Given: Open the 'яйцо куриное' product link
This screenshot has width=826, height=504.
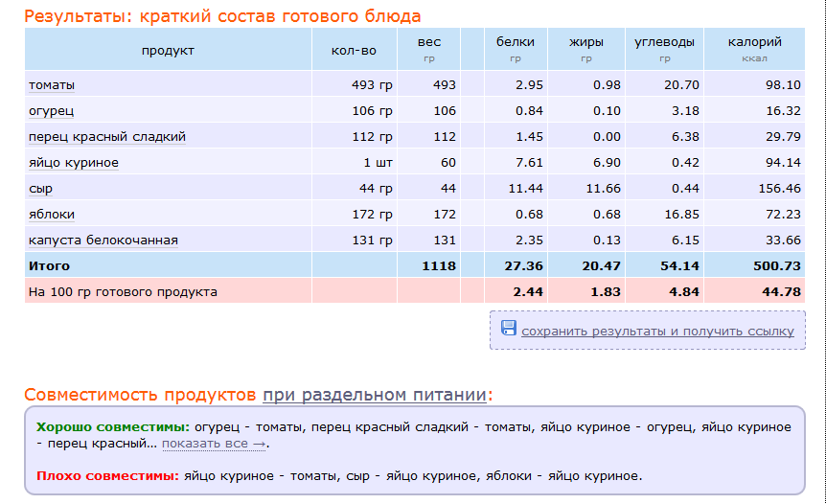Looking at the screenshot, I should [74, 163].
